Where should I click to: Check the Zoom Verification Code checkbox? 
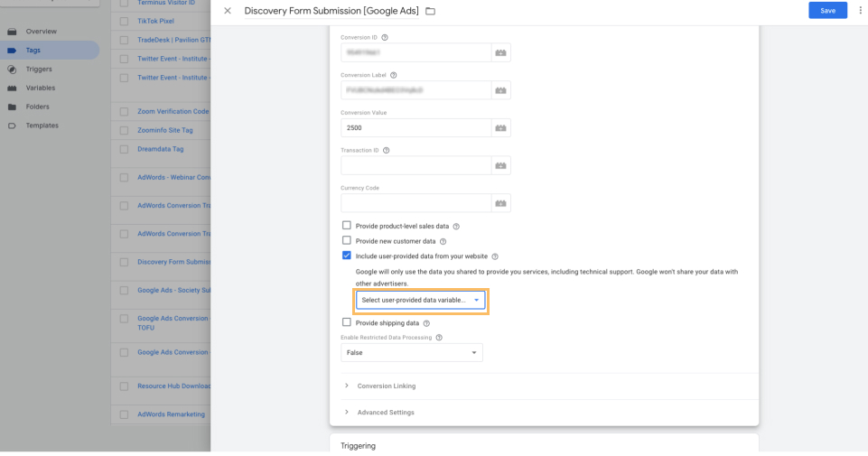[124, 112]
